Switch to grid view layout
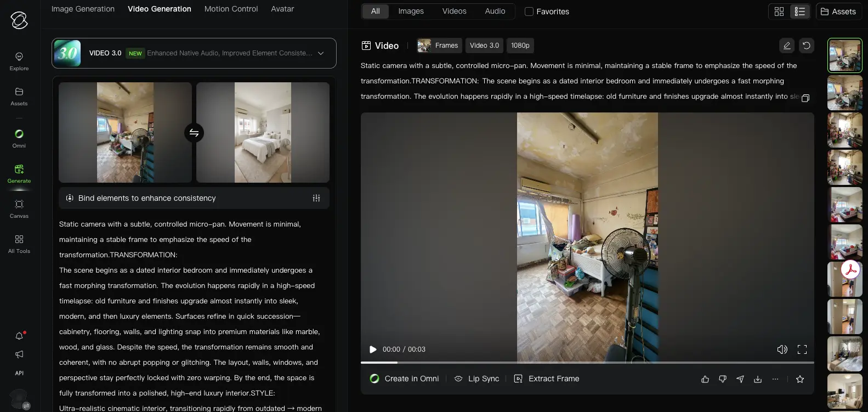Screen dimensions: 868x412 pyautogui.click(x=779, y=12)
